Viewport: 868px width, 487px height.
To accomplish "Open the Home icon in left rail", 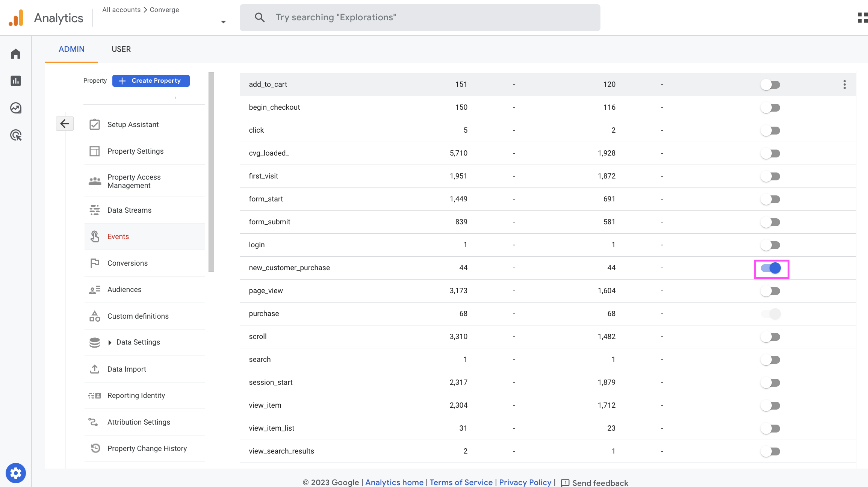I will point(16,54).
